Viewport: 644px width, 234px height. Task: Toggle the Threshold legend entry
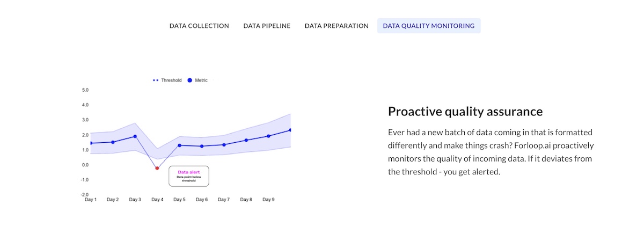pos(167,80)
